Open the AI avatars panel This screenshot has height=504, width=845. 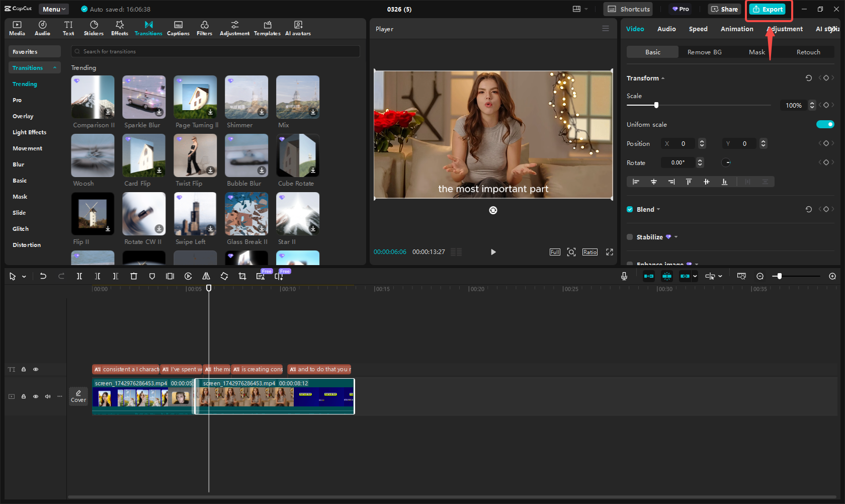tap(298, 28)
